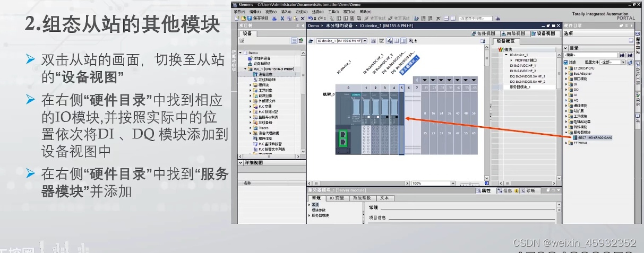The height and width of the screenshot is (253, 644).
Task: Open the 工具(T) menu
Action: 333,12
